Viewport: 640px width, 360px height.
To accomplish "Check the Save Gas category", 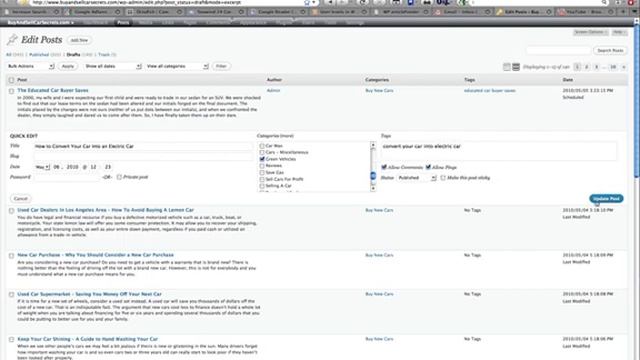I will click(x=262, y=173).
